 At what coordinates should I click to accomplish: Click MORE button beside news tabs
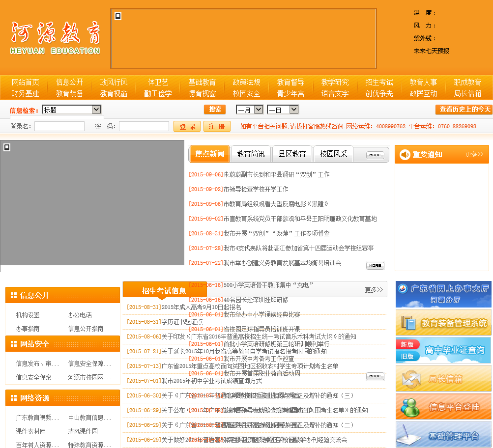coord(375,155)
